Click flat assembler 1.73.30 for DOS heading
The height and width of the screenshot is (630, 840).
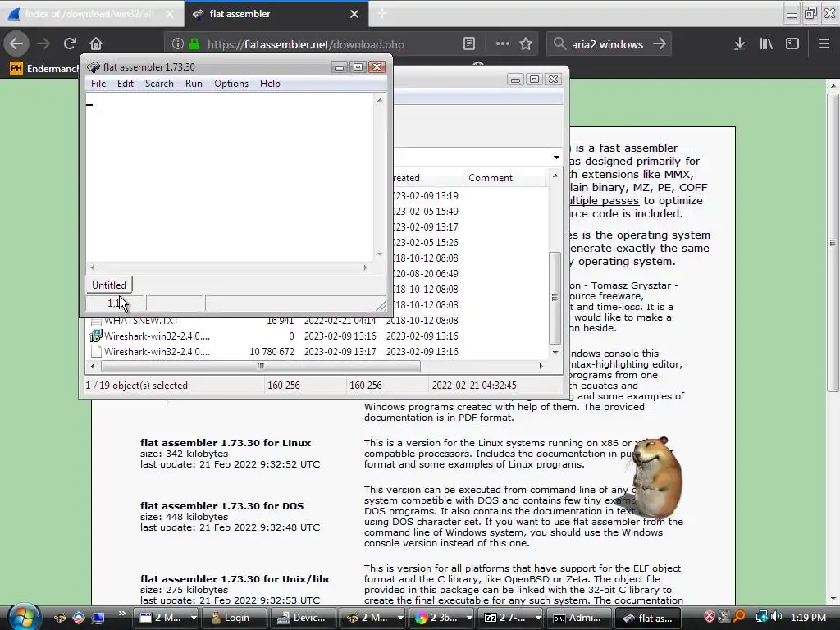(x=221, y=506)
